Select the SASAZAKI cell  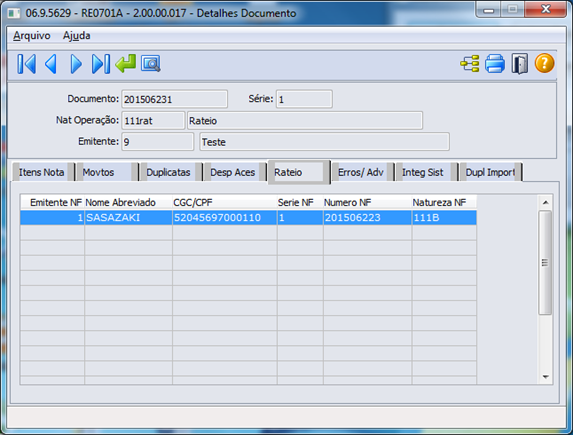pyautogui.click(x=128, y=218)
